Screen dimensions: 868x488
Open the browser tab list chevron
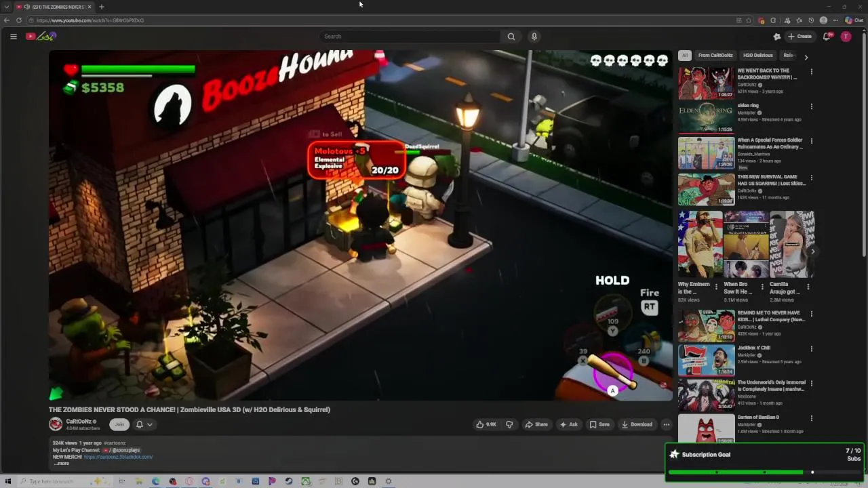pyautogui.click(x=7, y=7)
